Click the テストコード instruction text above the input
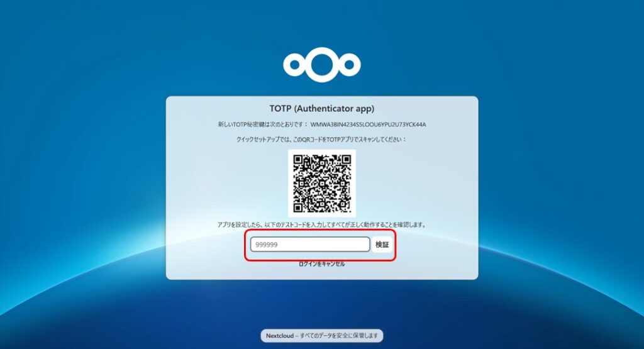644x349 pixels. [x=321, y=225]
